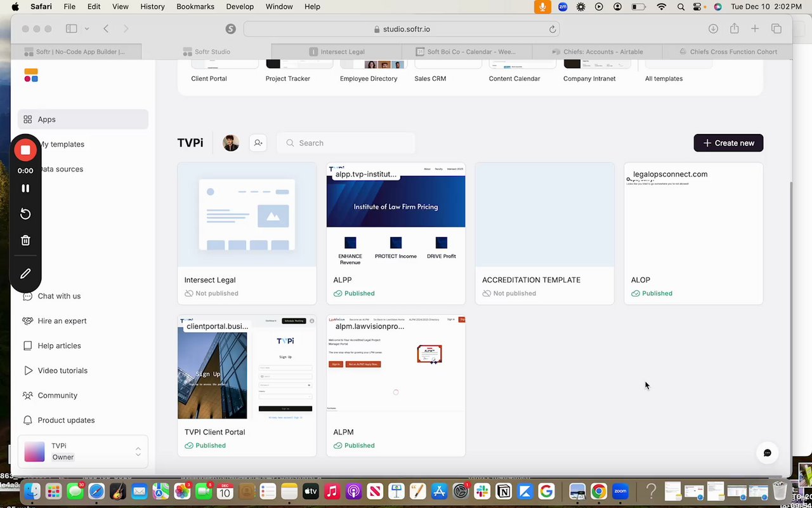Open the support chat bubble
This screenshot has width=812, height=508.
click(x=767, y=453)
